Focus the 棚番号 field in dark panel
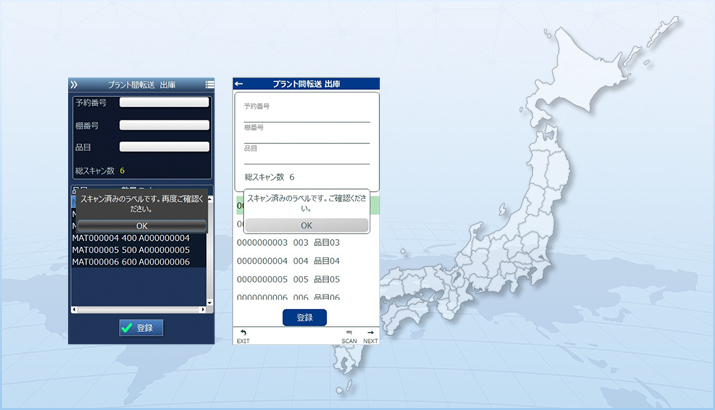The width and height of the screenshot is (715, 410). click(164, 125)
